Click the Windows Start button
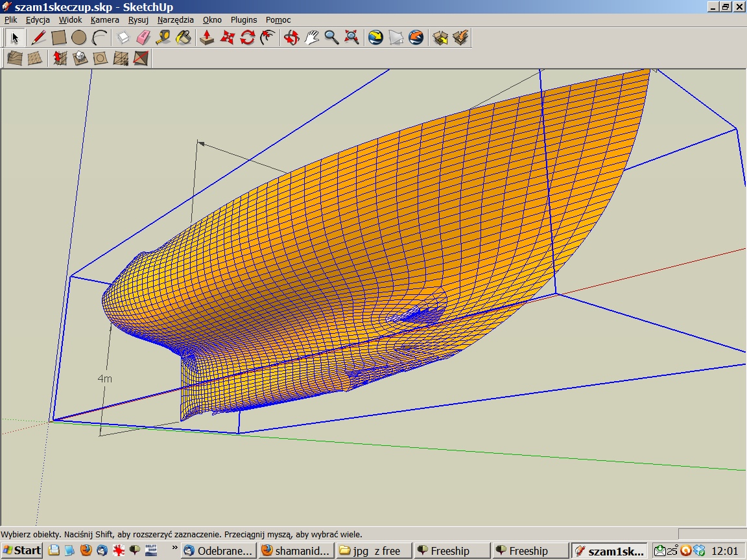747x560 pixels. pos(23,551)
